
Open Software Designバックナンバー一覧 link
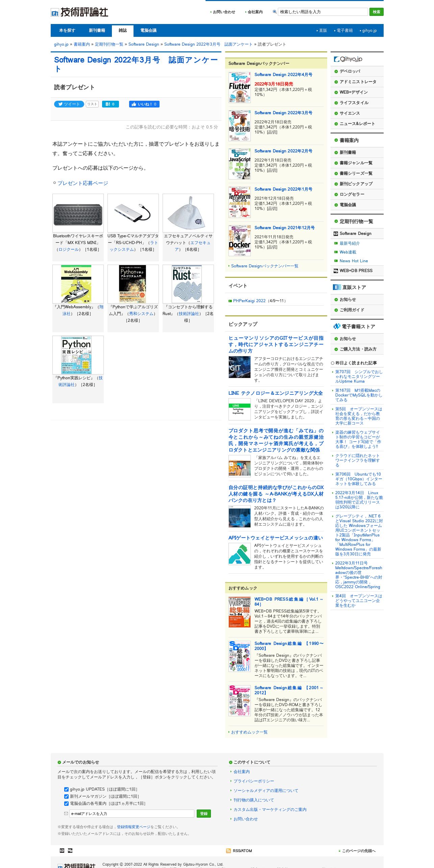pos(265,266)
